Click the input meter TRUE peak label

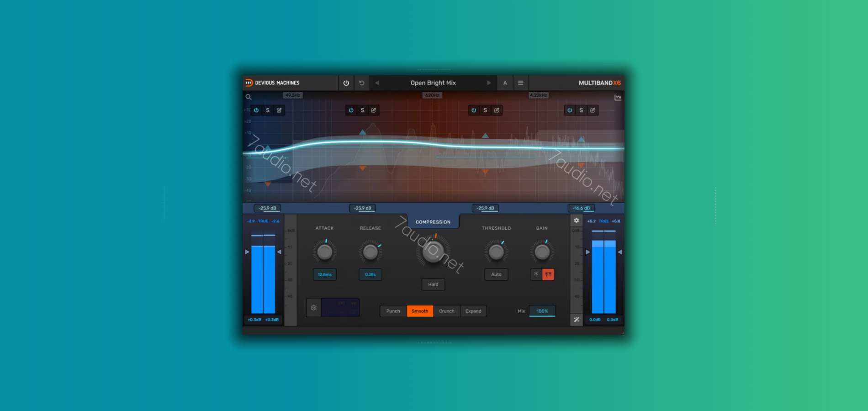(x=263, y=221)
